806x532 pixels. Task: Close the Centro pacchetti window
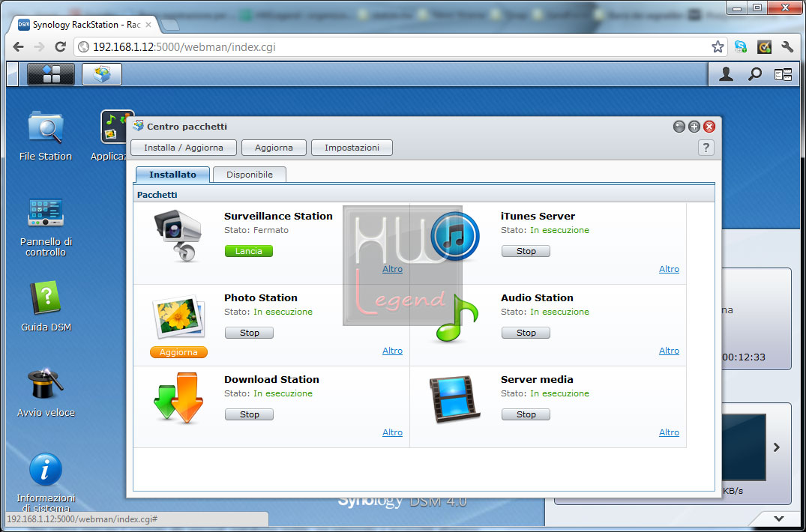(x=709, y=127)
